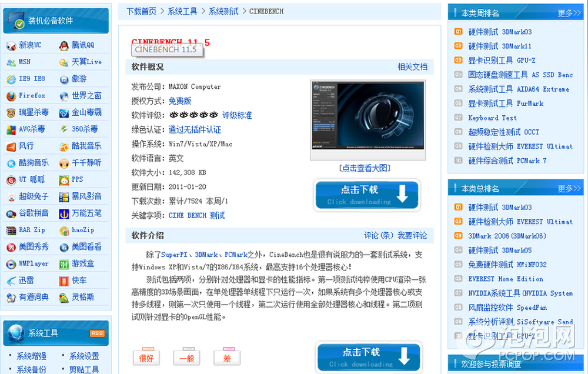Open 3DMark 2006 (3DMark06) ranking link
The width and height of the screenshot is (588, 374).
pos(507,236)
